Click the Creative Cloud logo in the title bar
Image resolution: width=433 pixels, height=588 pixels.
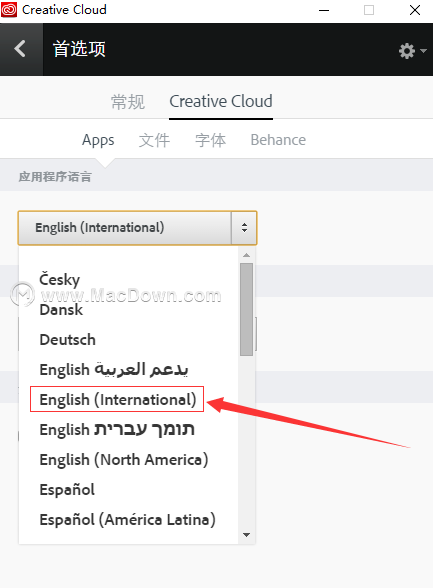(9, 10)
